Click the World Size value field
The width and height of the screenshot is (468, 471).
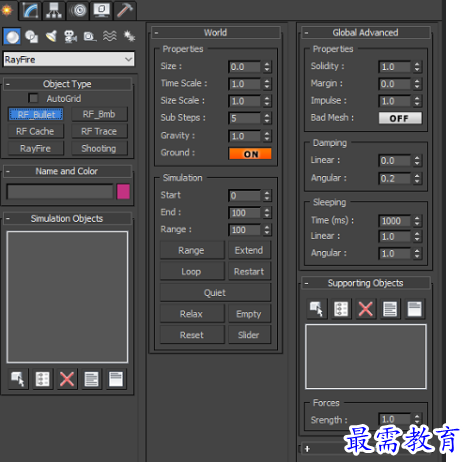click(245, 67)
